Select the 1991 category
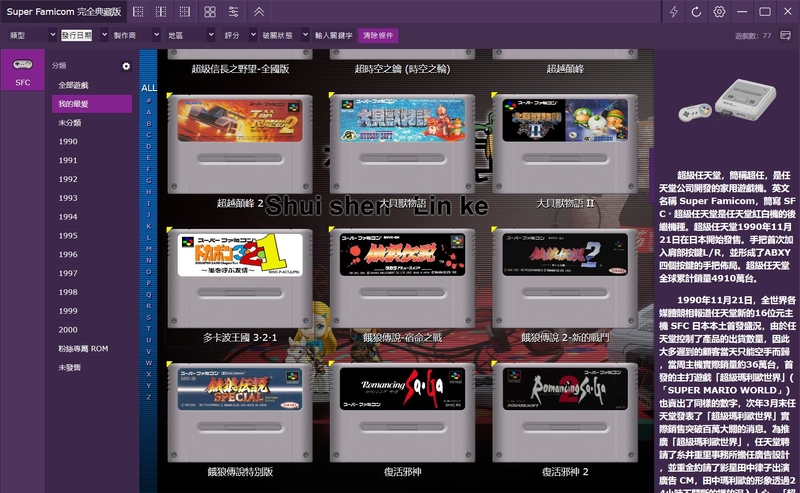The height and width of the screenshot is (493, 800). tap(92, 160)
